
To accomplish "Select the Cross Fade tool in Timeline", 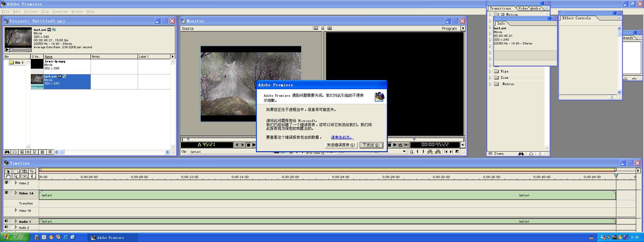I will (25, 176).
